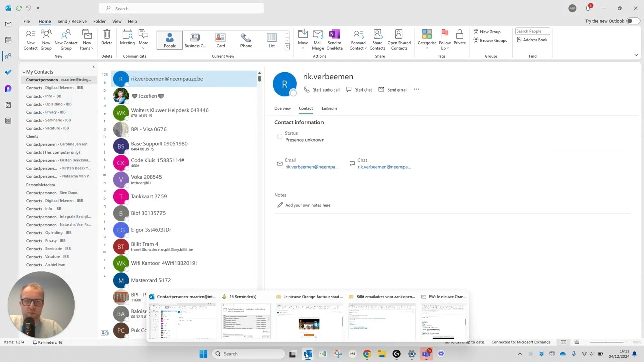Choose the List view layout

click(271, 40)
